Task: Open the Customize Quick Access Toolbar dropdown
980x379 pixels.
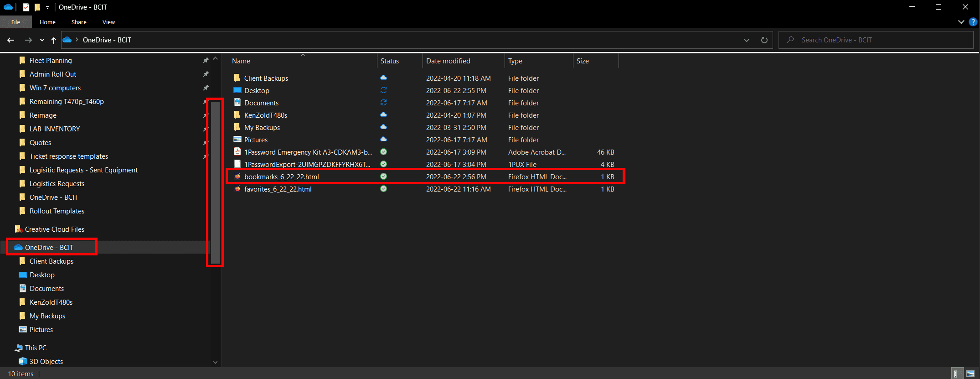Action: coord(47,7)
